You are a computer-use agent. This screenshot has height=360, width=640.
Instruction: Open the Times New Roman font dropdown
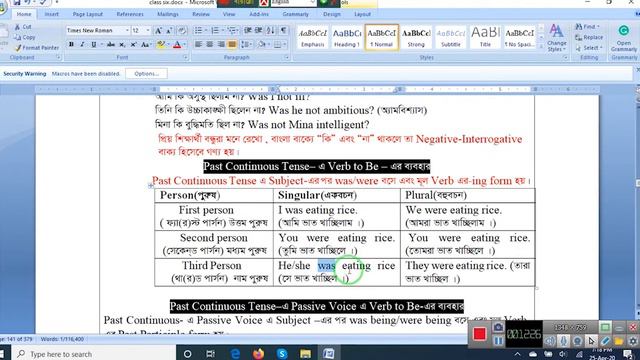(x=127, y=31)
